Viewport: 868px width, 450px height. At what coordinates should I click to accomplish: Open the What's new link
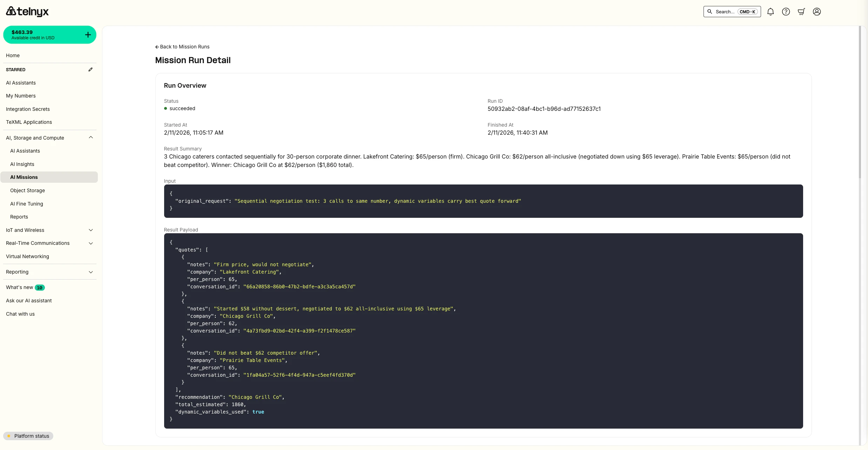click(x=19, y=287)
